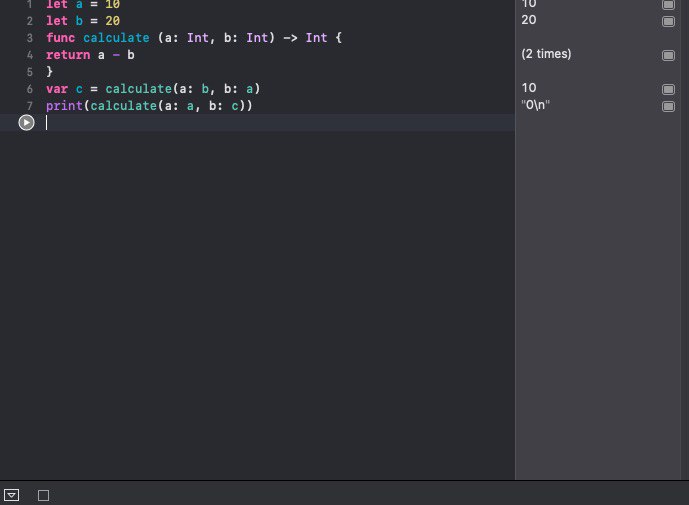Click line number 3 in the gutter

(29, 38)
